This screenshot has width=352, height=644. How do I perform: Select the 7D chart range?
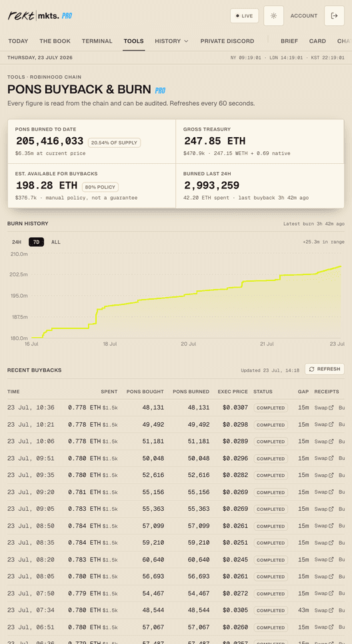tap(36, 242)
